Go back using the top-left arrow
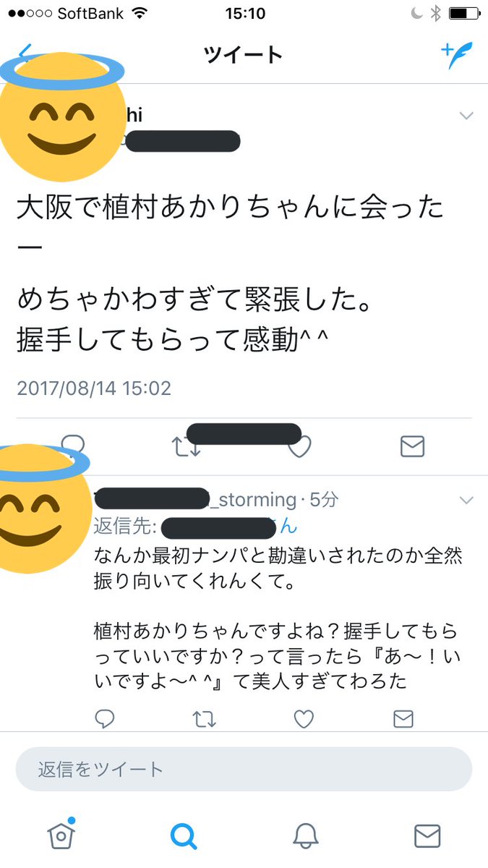The image size is (488, 868). 25,52
